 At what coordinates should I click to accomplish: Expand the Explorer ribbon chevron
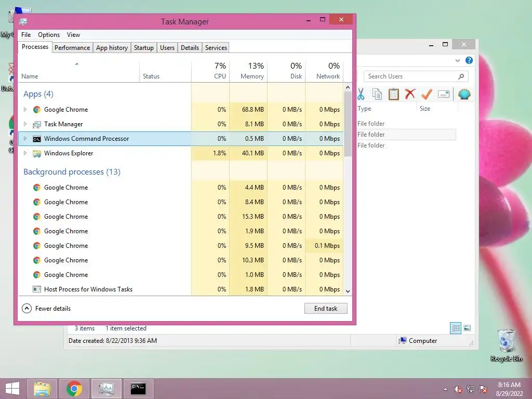458,60
